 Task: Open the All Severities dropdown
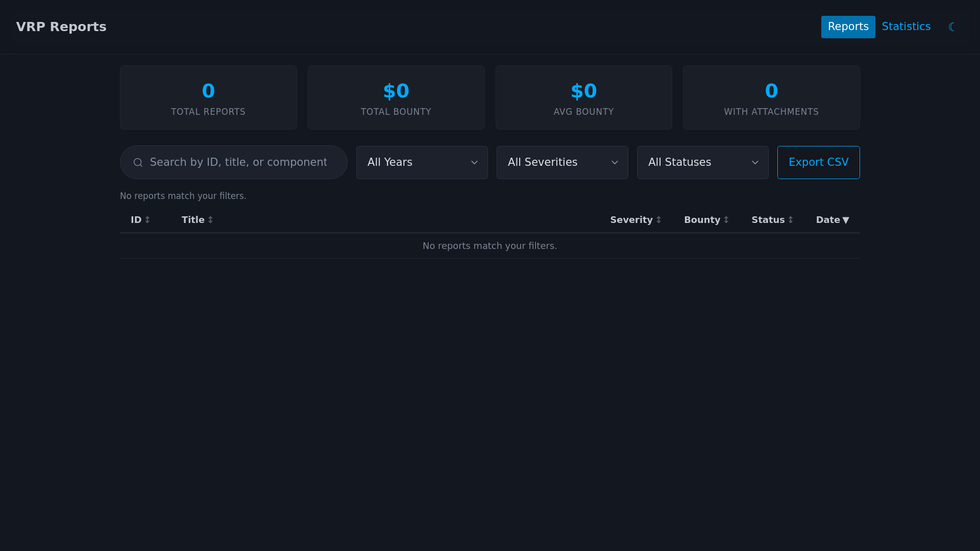coord(562,162)
